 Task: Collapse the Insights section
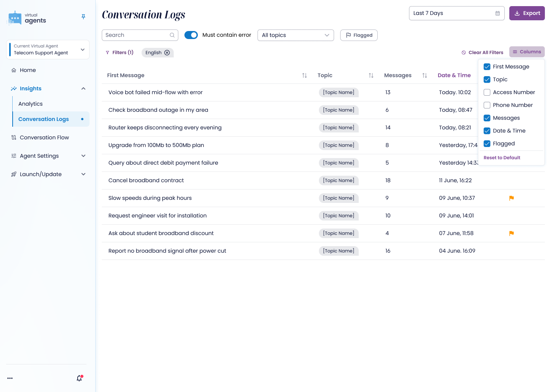[x=83, y=89]
